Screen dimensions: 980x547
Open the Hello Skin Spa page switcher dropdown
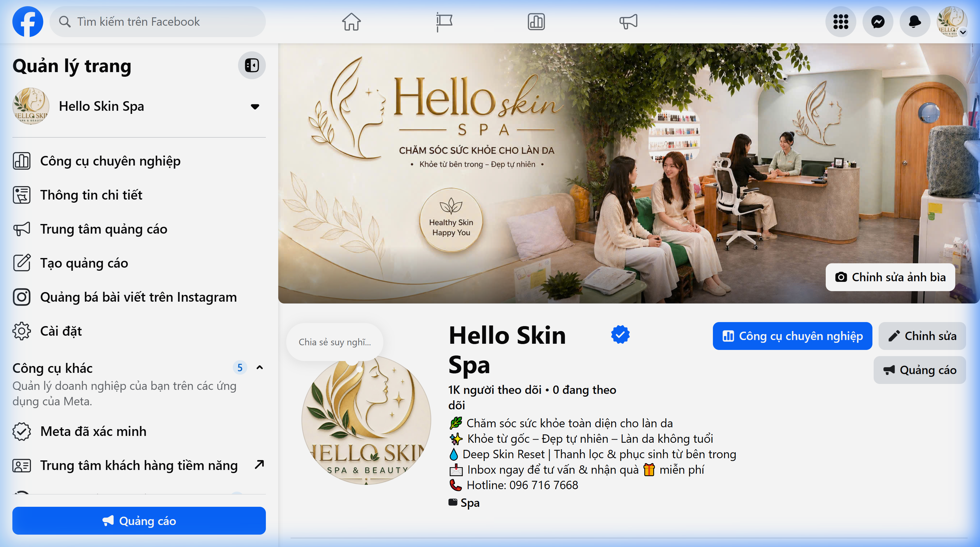pos(255,106)
